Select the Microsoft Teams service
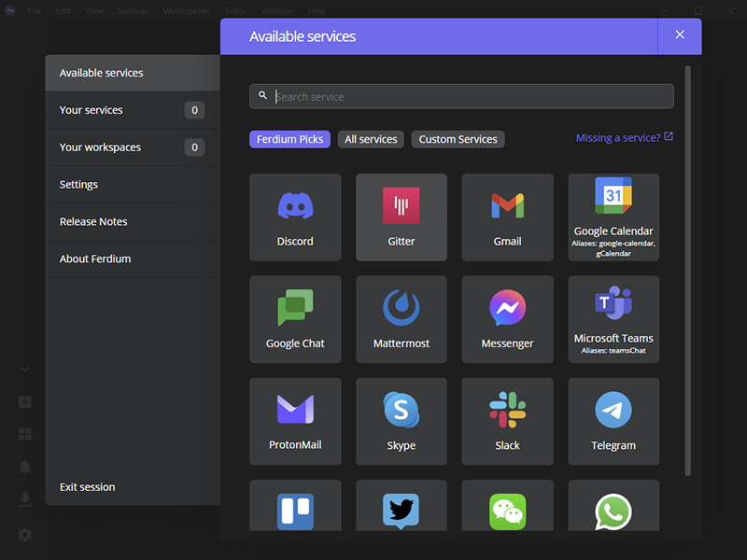 pyautogui.click(x=613, y=319)
